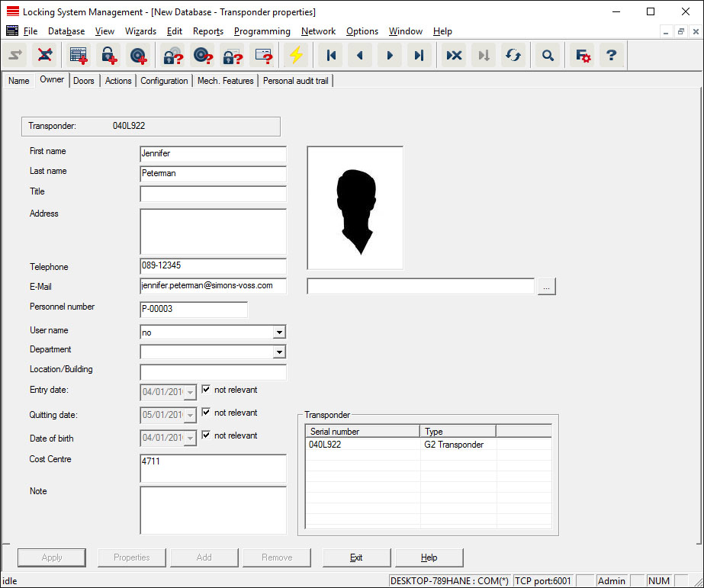Switch to the Doors tab
This screenshot has height=588, width=704.
[84, 81]
